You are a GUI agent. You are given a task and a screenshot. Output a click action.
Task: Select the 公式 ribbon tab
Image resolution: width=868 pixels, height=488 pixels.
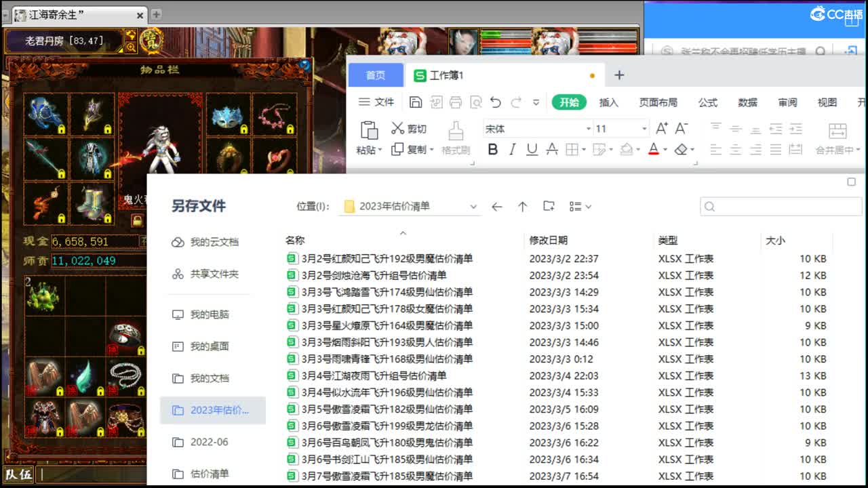click(x=708, y=102)
